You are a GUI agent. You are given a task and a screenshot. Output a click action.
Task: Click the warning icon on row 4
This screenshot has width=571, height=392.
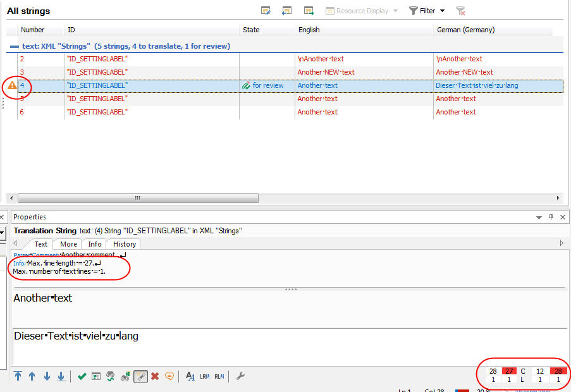point(12,85)
